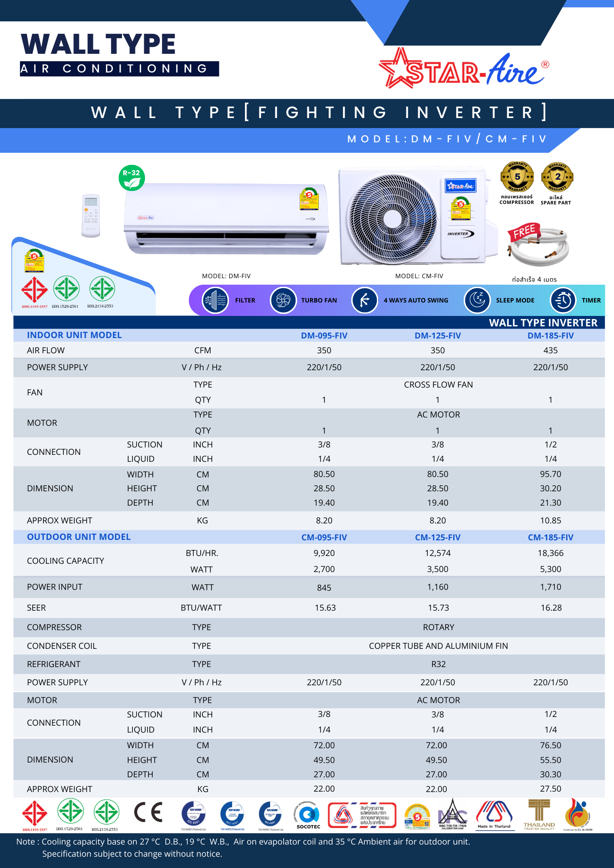Click the 5-year compressor warranty badge
This screenshot has width=614, height=868.
click(x=517, y=177)
